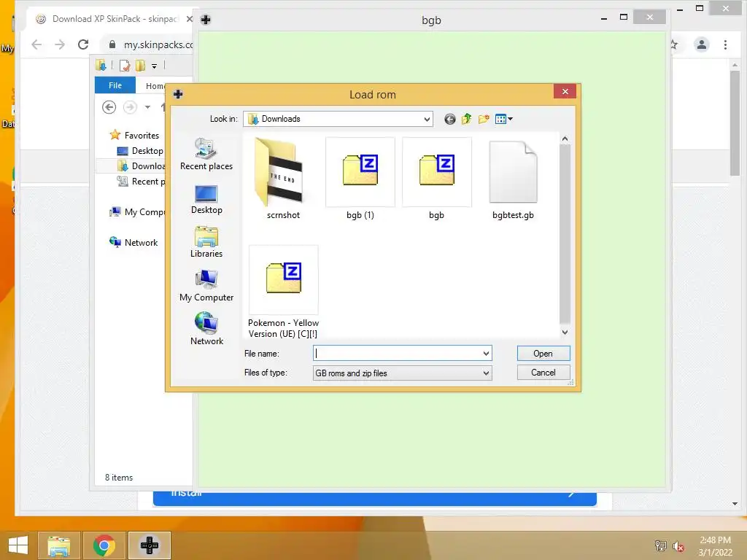Go up one folder level
Screen dimensions: 747x560
pyautogui.click(x=466, y=119)
